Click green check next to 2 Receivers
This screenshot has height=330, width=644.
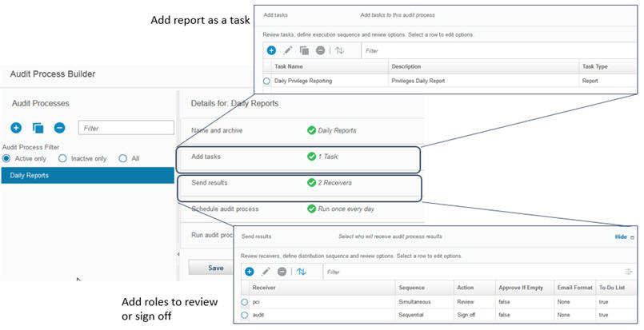[x=311, y=183]
